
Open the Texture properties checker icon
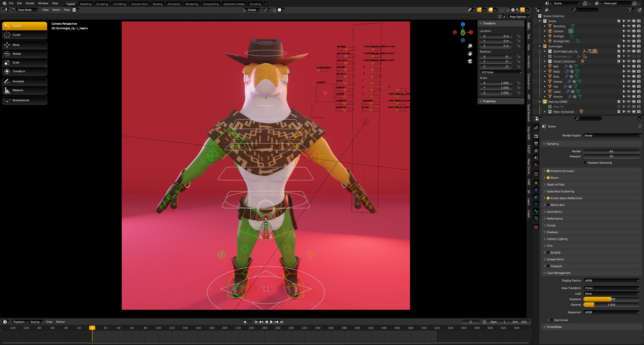tap(536, 227)
